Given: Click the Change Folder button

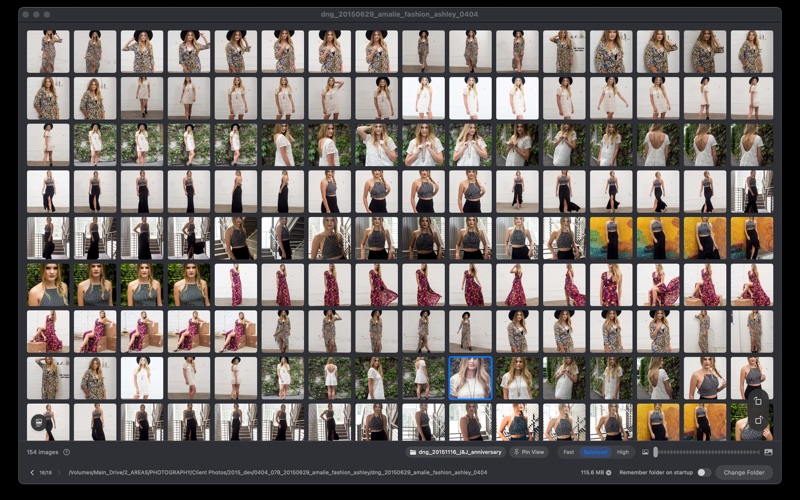Looking at the screenshot, I should coord(744,472).
